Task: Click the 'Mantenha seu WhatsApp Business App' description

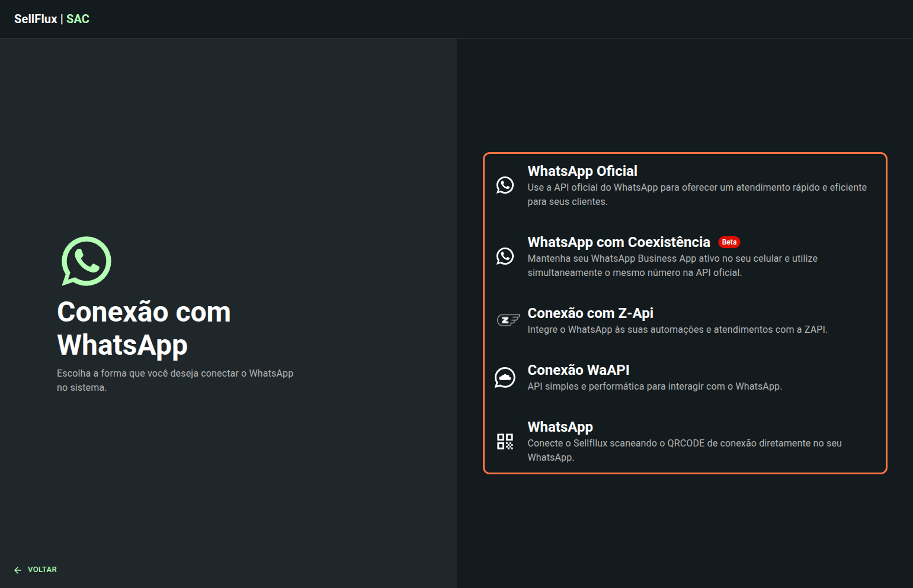Action: (672, 265)
